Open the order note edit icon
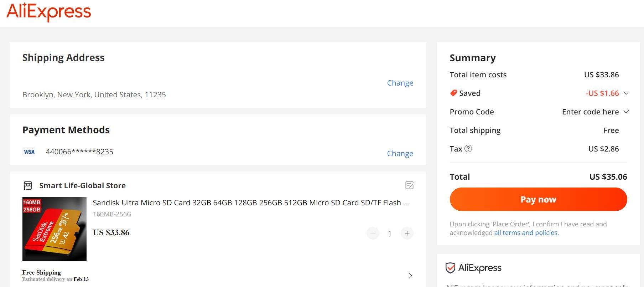644x287 pixels. coord(409,185)
